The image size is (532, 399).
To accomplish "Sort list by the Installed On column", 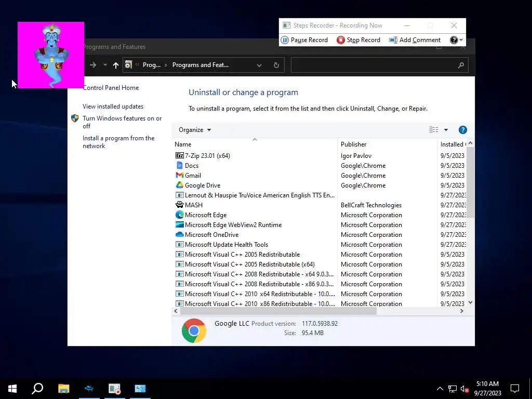I will [453, 144].
